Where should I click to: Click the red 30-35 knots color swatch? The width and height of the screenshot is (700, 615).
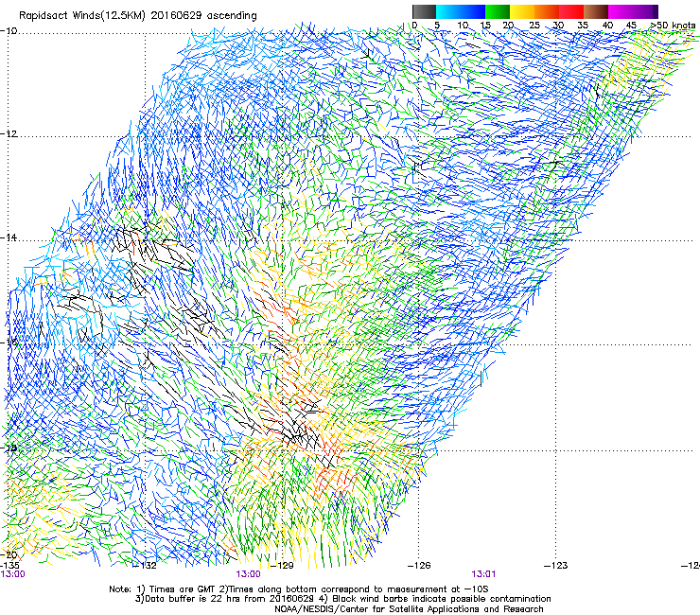point(571,11)
